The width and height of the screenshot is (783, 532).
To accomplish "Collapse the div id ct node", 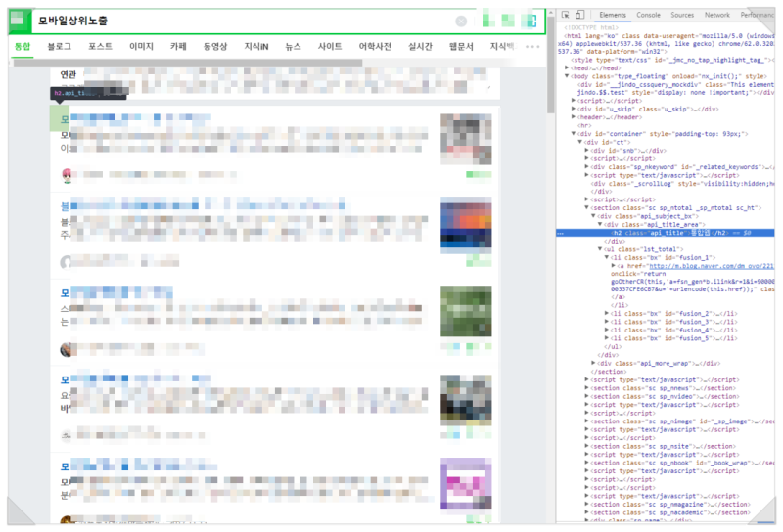I will click(x=579, y=142).
